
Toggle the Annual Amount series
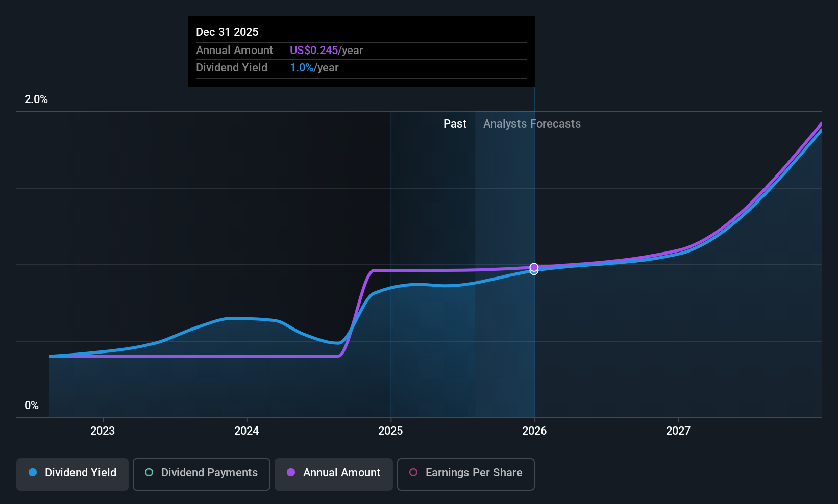coord(334,474)
